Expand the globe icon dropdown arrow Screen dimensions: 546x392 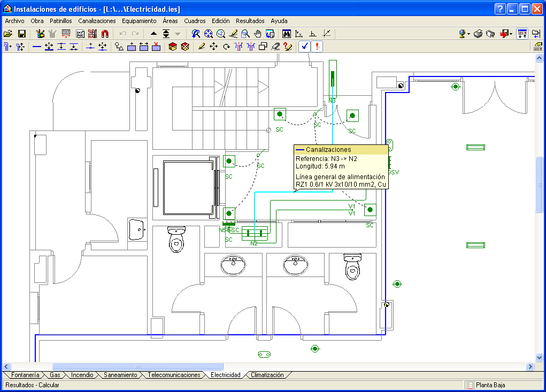pos(469,34)
